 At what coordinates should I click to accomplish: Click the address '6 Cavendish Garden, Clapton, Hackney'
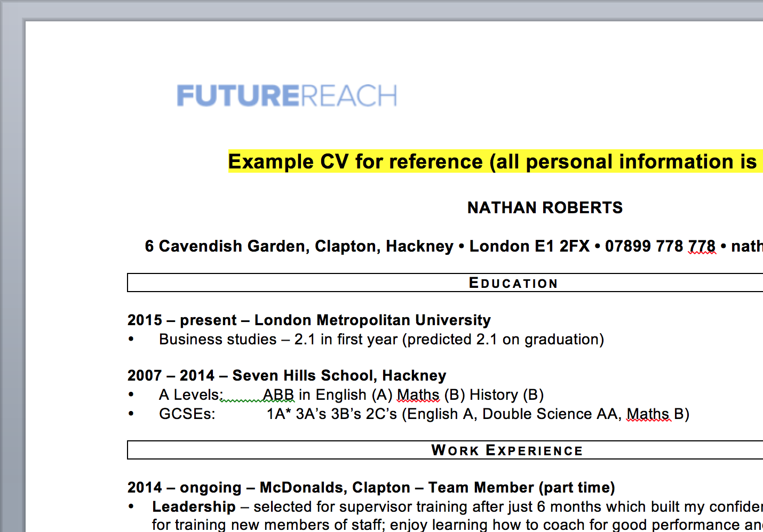(299, 246)
